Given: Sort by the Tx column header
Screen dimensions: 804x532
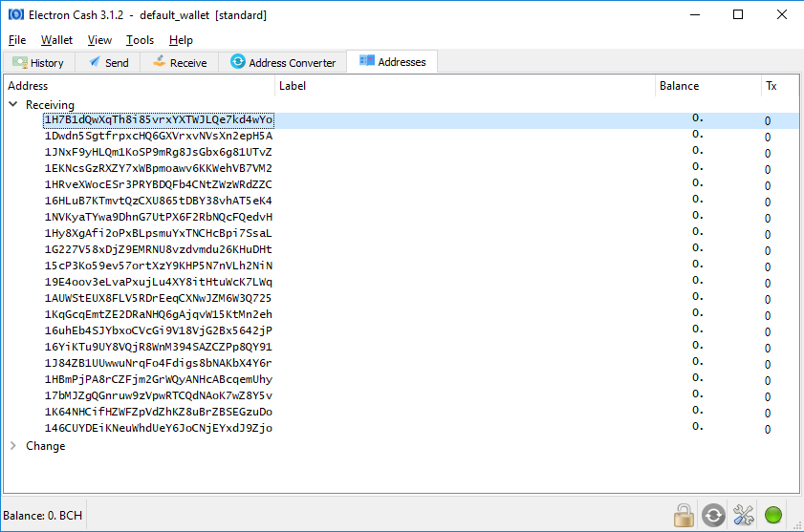Looking at the screenshot, I should [x=780, y=86].
